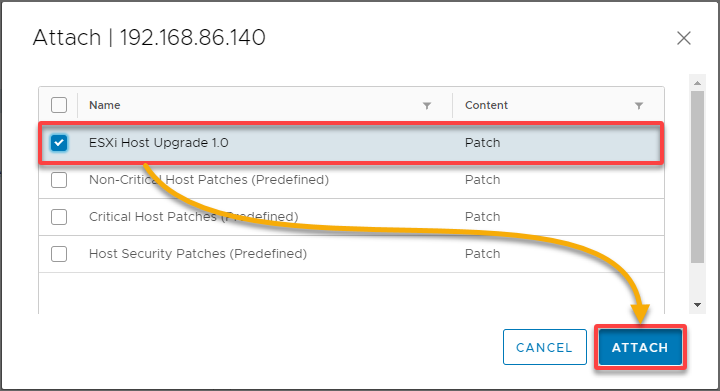The width and height of the screenshot is (720, 391).
Task: Click the ATTACH button
Action: tap(640, 347)
